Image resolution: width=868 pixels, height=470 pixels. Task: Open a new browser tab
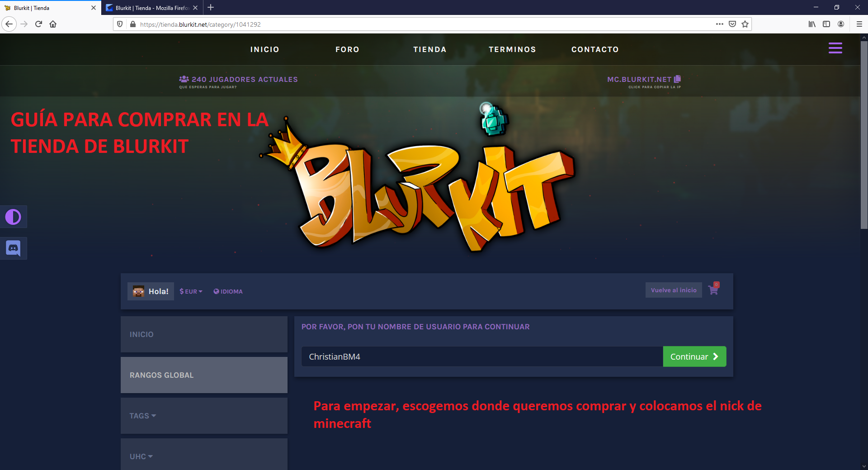click(x=211, y=7)
